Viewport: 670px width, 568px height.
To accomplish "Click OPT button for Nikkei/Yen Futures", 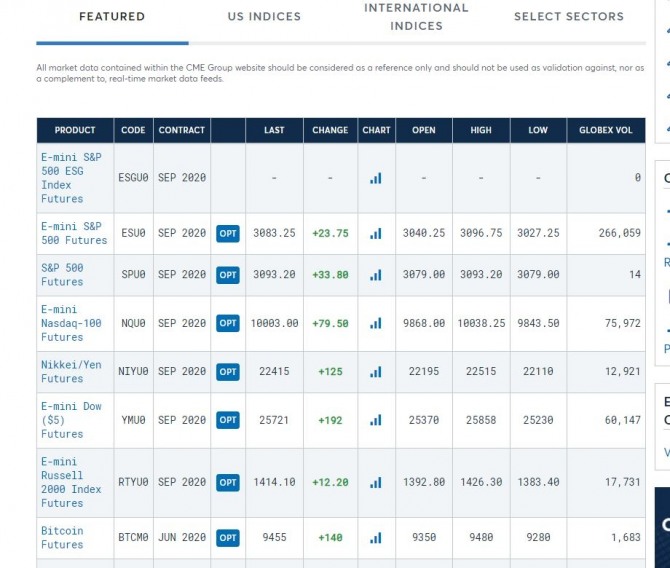I will pos(228,372).
